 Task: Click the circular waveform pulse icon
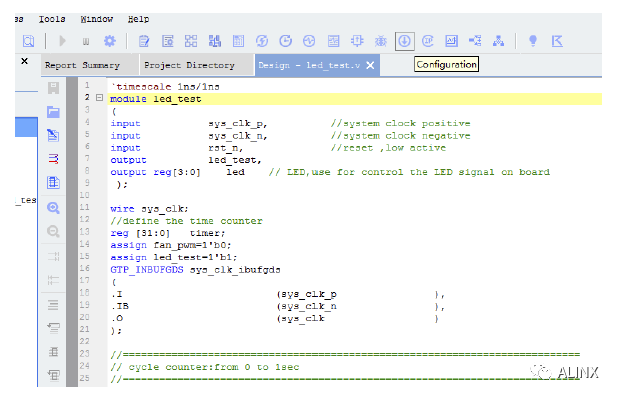pyautogui.click(x=309, y=41)
